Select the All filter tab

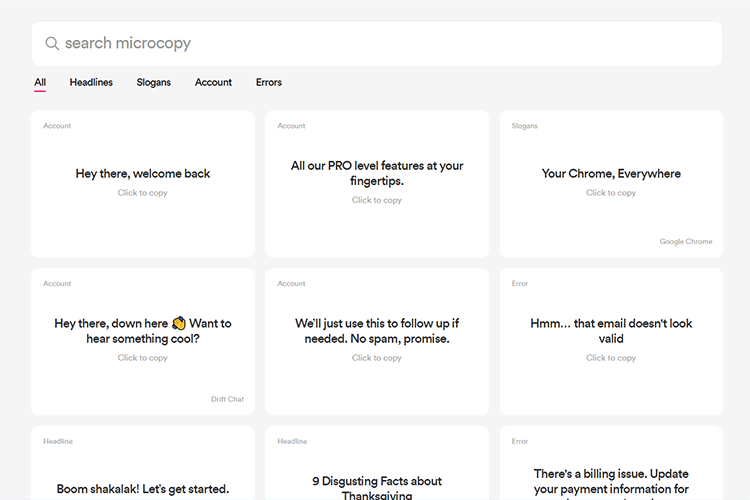point(40,82)
